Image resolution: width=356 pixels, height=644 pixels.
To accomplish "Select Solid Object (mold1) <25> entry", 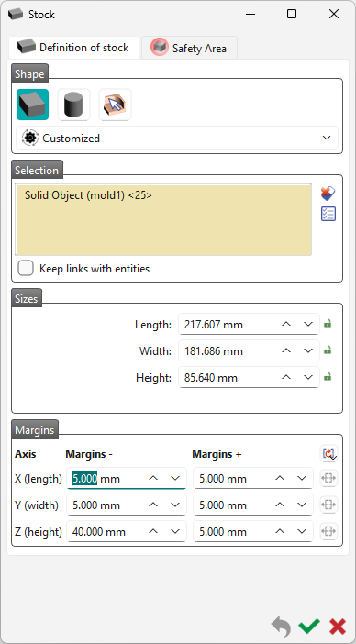I will pyautogui.click(x=88, y=195).
